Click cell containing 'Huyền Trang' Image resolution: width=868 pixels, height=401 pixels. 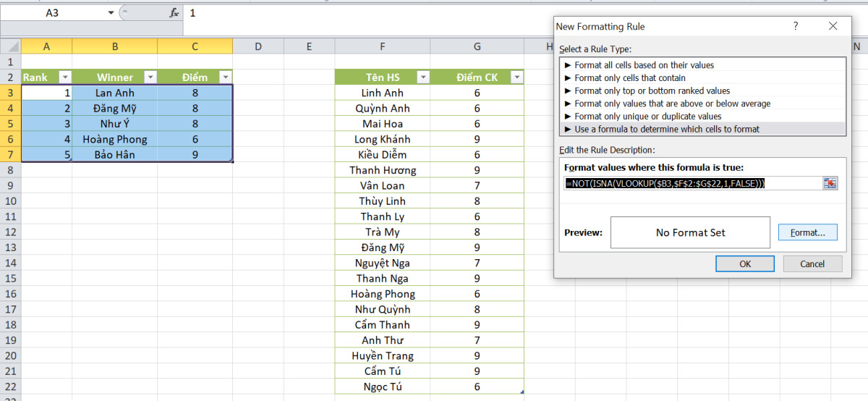(x=382, y=355)
